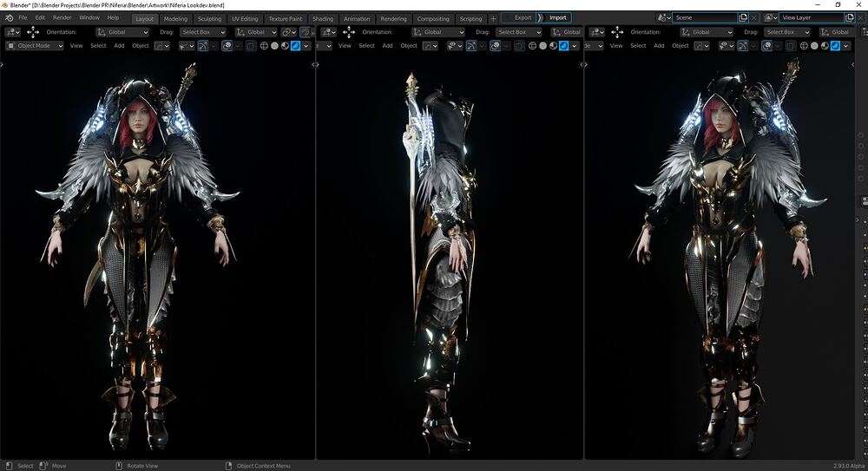Toggle overlays in the left viewport
Image resolution: width=868 pixels, height=471 pixels.
pos(227,45)
